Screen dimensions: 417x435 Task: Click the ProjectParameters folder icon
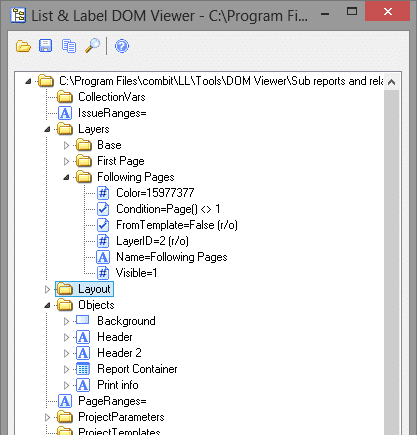(x=65, y=417)
